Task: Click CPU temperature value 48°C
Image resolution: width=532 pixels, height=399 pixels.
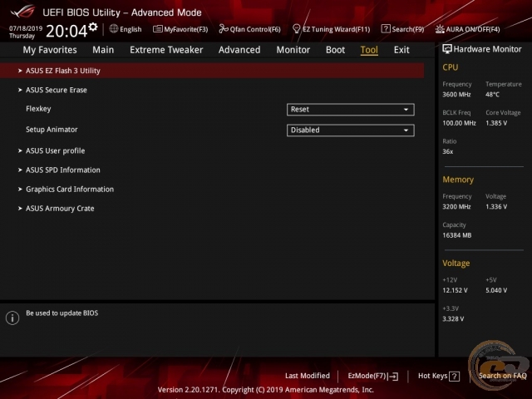Action: pyautogui.click(x=492, y=95)
